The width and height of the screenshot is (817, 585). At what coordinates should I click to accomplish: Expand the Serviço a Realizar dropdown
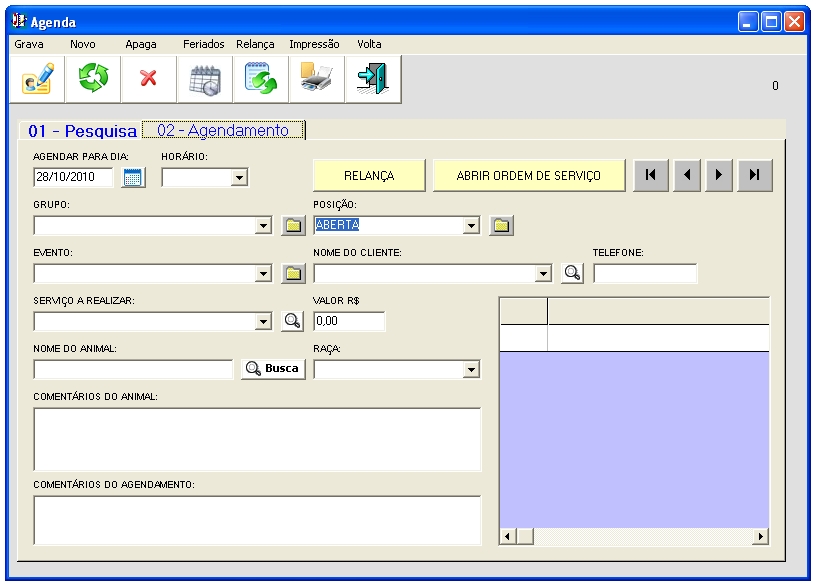point(264,322)
